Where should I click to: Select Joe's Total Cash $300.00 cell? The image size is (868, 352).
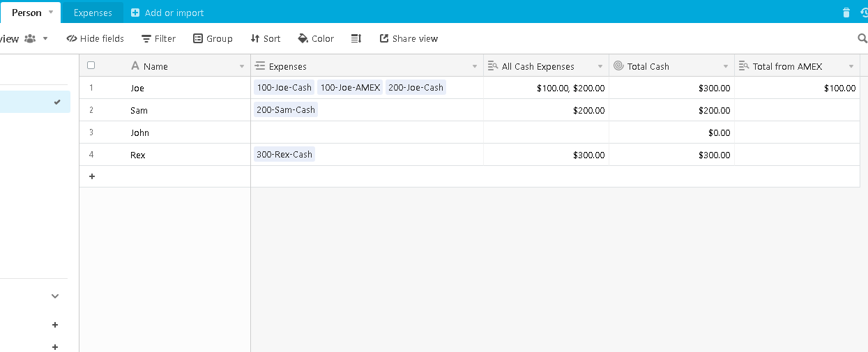coord(671,88)
